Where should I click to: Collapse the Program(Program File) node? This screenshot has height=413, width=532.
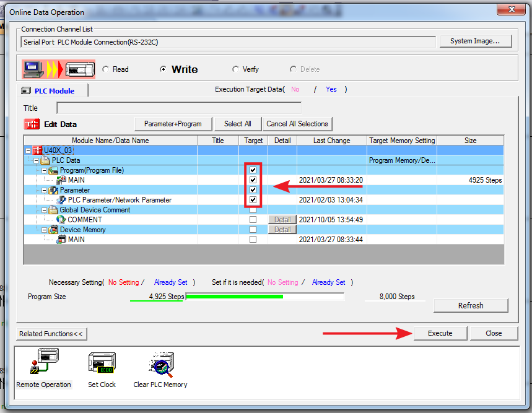click(44, 170)
